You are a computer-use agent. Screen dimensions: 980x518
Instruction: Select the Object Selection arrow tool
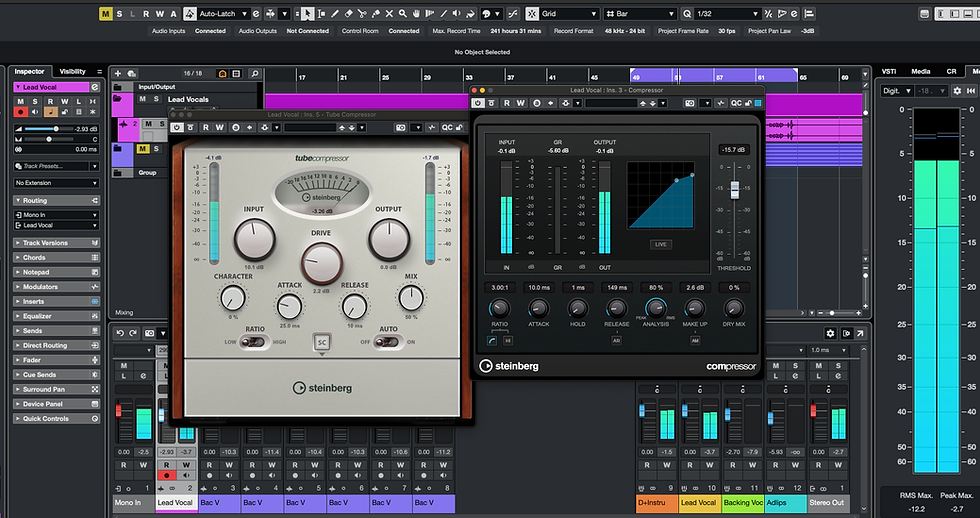[308, 14]
